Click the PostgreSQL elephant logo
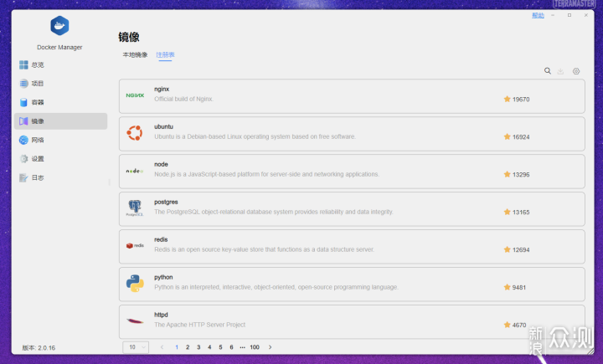 pos(135,208)
